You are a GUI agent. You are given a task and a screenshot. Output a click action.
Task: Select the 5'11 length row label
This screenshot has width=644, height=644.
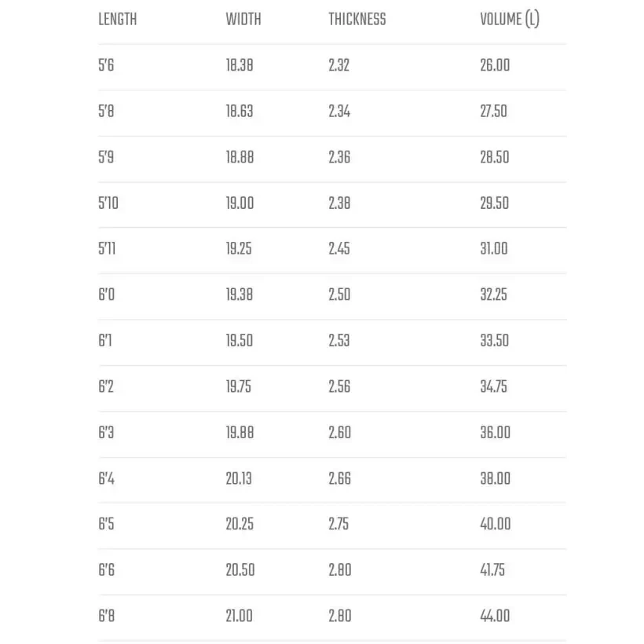[x=108, y=249]
